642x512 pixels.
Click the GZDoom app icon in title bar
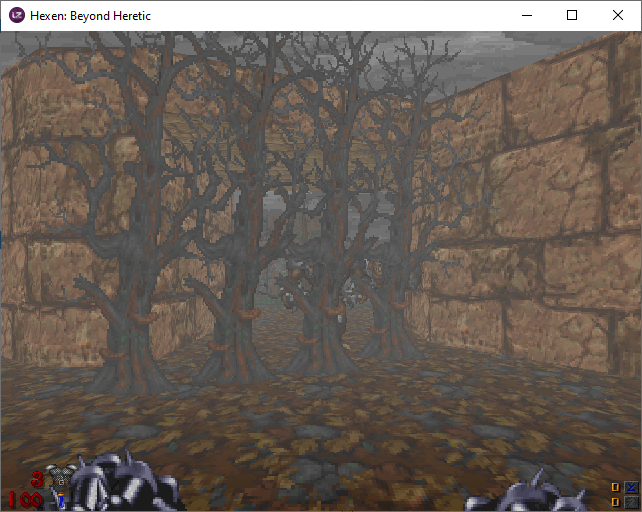(x=17, y=16)
